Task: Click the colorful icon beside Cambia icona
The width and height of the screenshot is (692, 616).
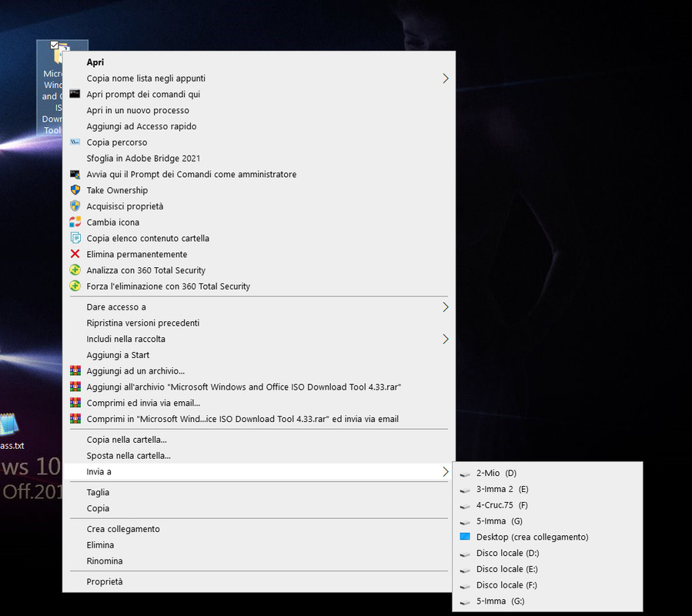Action: coord(75,222)
